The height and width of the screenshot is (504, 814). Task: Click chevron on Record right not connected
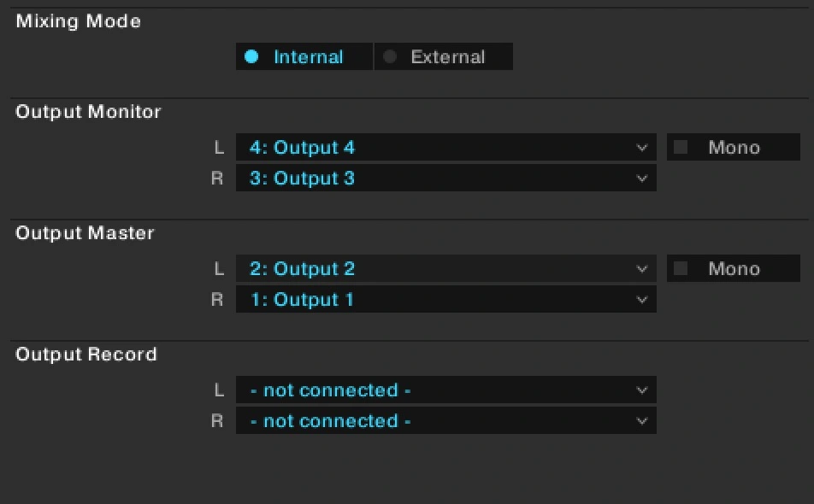pos(642,421)
